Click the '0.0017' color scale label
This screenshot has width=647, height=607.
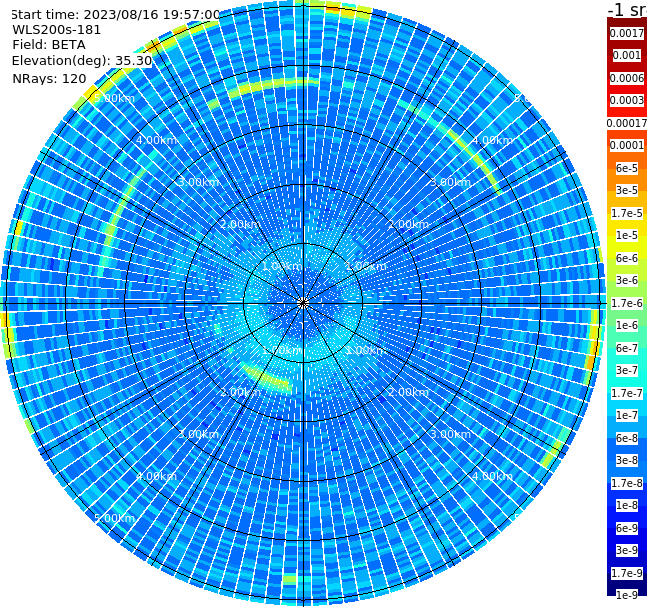(x=627, y=33)
